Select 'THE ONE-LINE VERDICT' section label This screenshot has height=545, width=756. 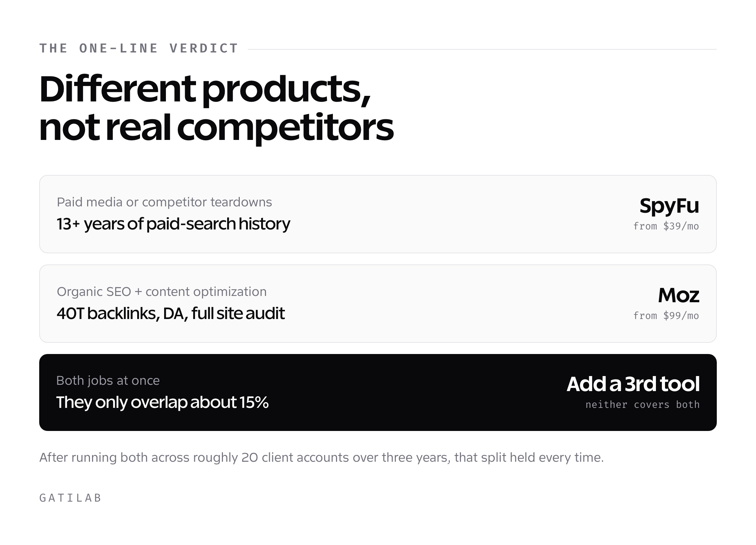(x=139, y=48)
